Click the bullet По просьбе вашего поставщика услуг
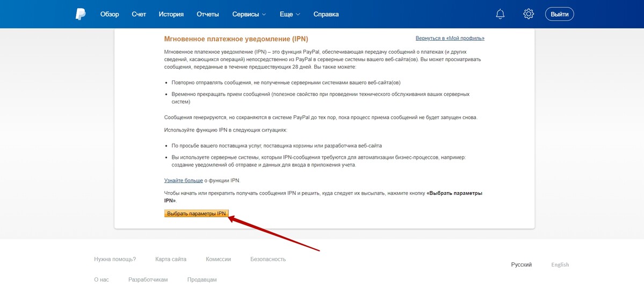 tap(277, 146)
